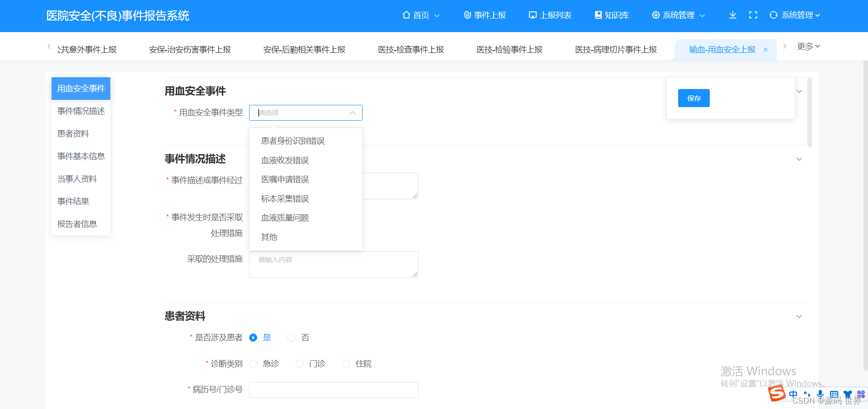Select 患者身份识别错误 option
This screenshot has height=409, width=868.
pos(306,141)
